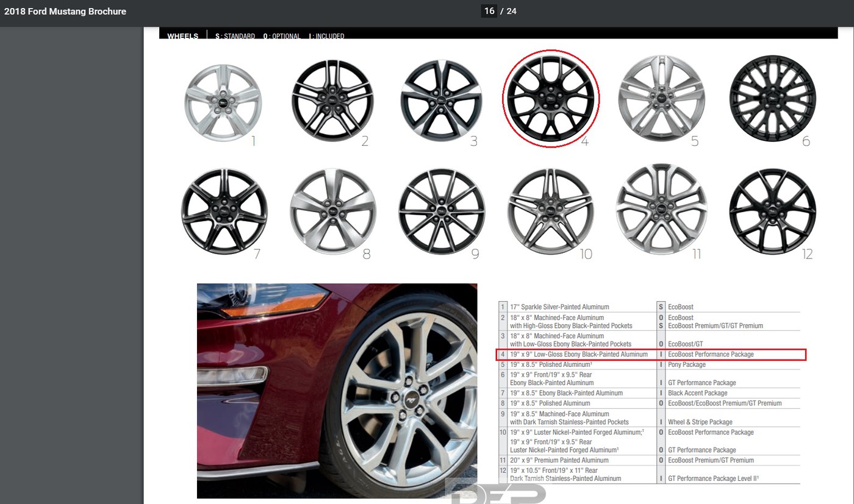Click the red-circled wheel number 4
The width and height of the screenshot is (854, 504).
click(551, 99)
